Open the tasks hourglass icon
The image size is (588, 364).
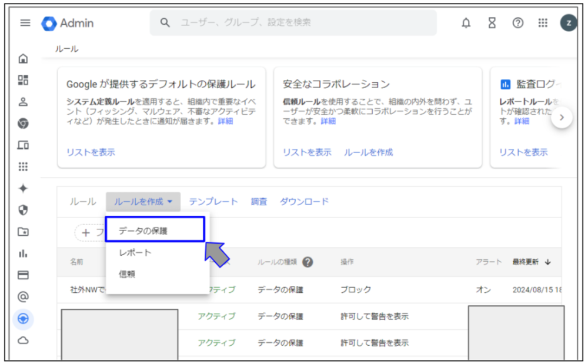[x=492, y=23]
